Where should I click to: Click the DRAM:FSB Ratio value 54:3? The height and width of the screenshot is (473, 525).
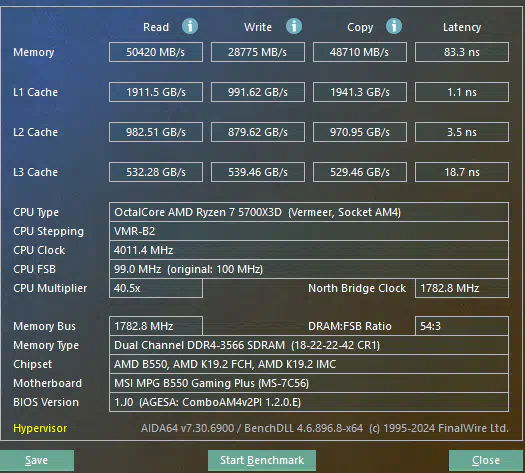(462, 326)
